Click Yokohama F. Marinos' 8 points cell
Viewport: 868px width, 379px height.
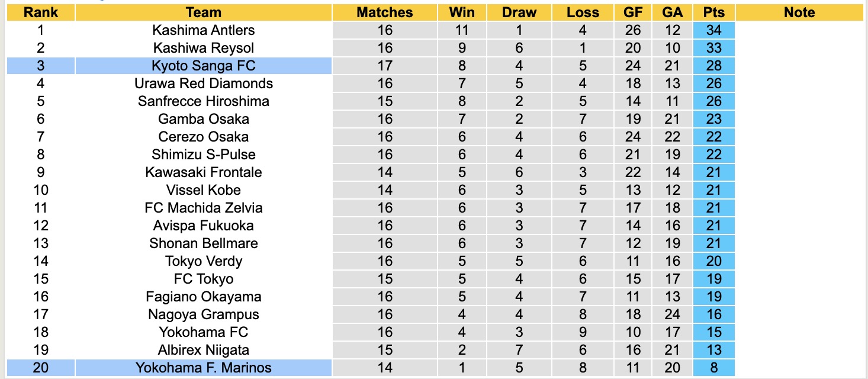pos(714,368)
